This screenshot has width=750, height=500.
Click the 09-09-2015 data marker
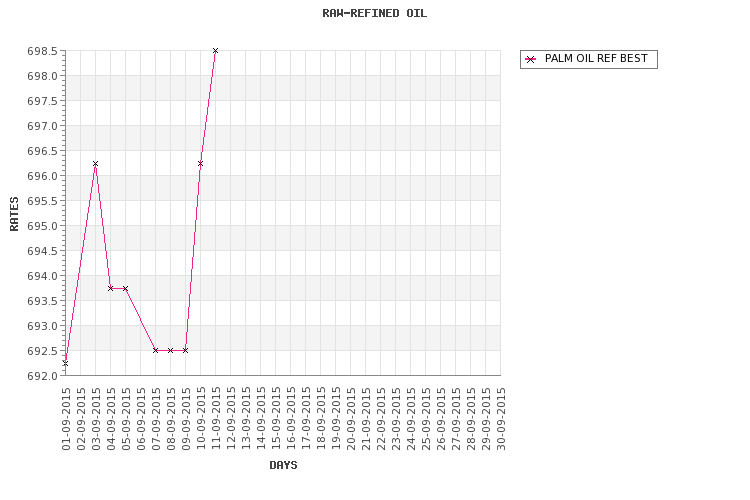pos(186,351)
